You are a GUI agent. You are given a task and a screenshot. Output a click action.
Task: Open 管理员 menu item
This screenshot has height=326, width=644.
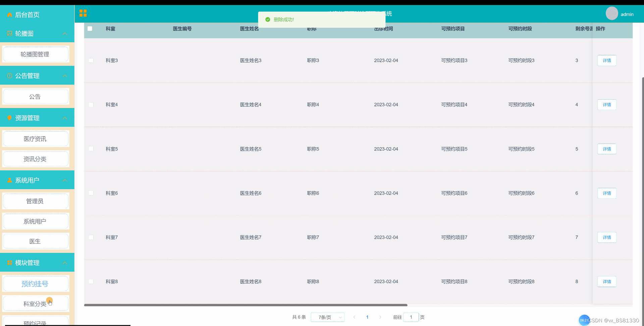click(x=36, y=201)
